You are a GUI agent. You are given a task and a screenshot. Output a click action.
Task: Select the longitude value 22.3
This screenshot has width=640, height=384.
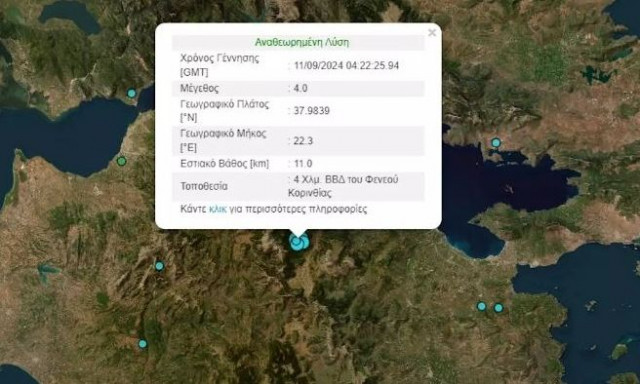[x=303, y=141]
